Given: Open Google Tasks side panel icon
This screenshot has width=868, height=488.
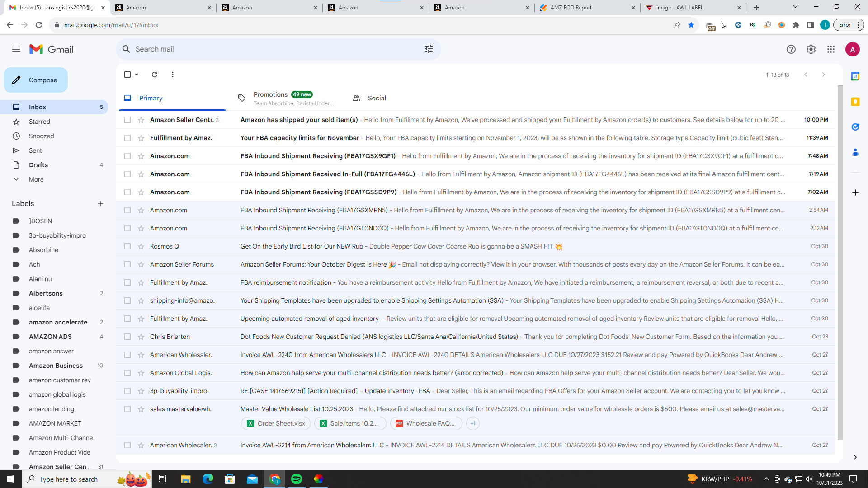Looking at the screenshot, I should point(855,127).
